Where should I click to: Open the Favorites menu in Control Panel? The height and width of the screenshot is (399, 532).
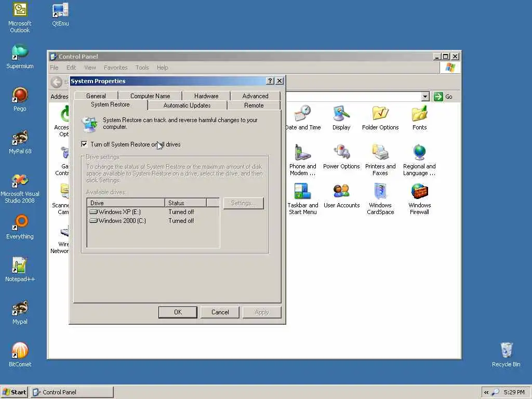[116, 68]
